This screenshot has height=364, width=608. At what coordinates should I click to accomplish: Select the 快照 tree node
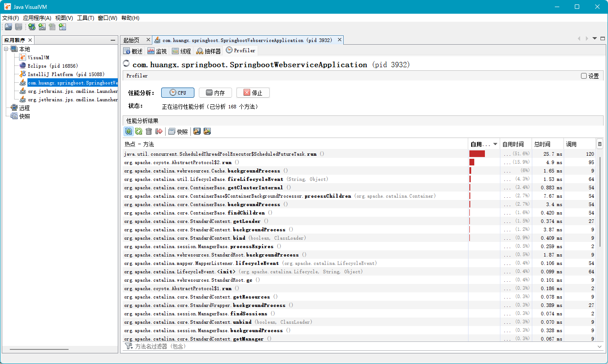tap(24, 116)
